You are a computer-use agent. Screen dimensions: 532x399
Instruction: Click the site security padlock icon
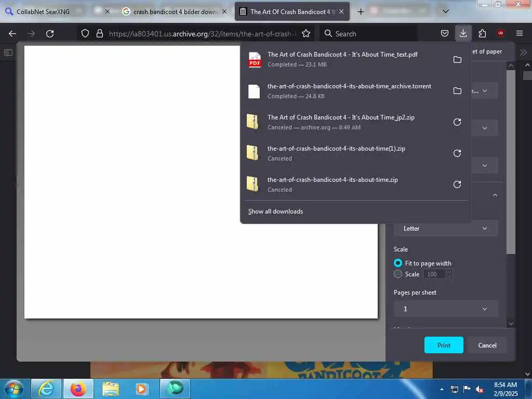pyautogui.click(x=99, y=34)
